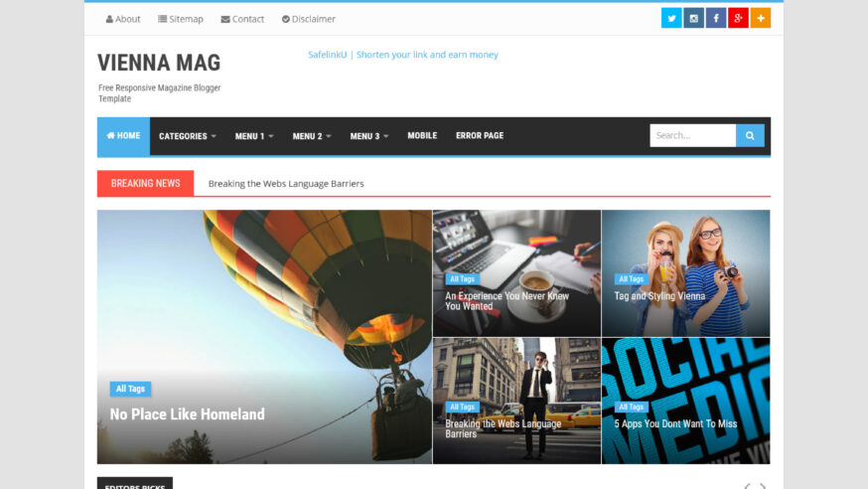Image resolution: width=868 pixels, height=489 pixels.
Task: Expand the MENU 3 dropdown
Action: click(x=369, y=136)
